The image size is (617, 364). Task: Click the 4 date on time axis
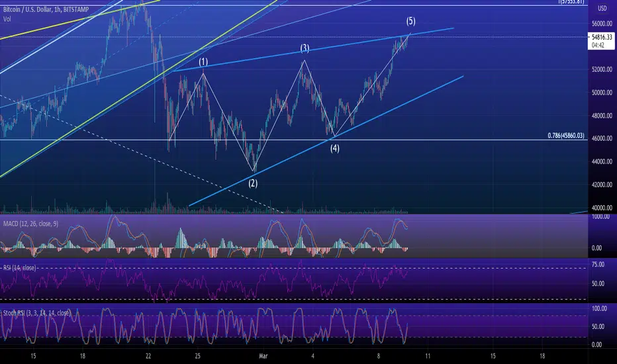pos(313,356)
